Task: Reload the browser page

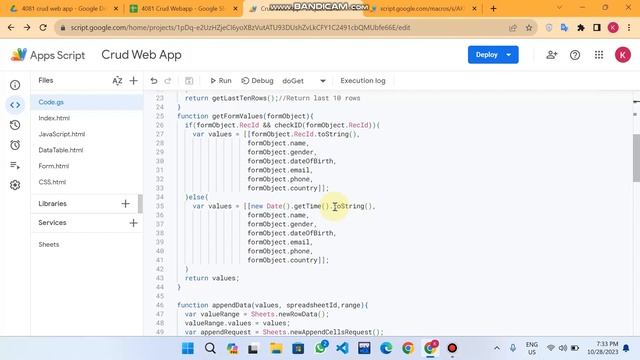Action: (43, 28)
